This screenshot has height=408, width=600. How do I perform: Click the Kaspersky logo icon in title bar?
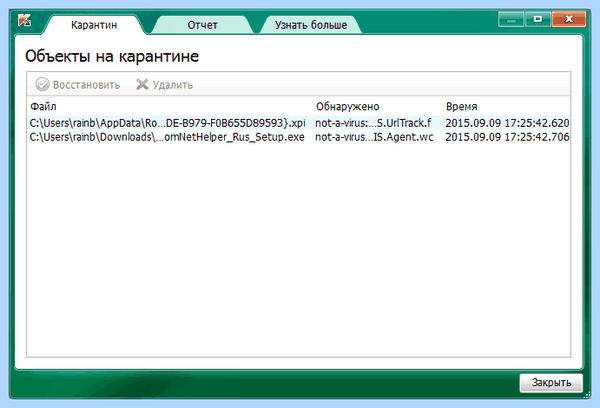click(x=25, y=20)
